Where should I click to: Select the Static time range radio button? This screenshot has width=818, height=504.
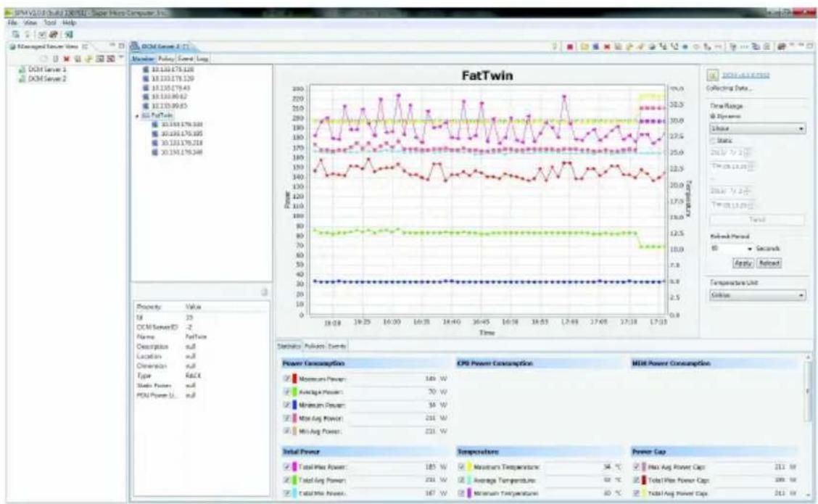tap(713, 141)
